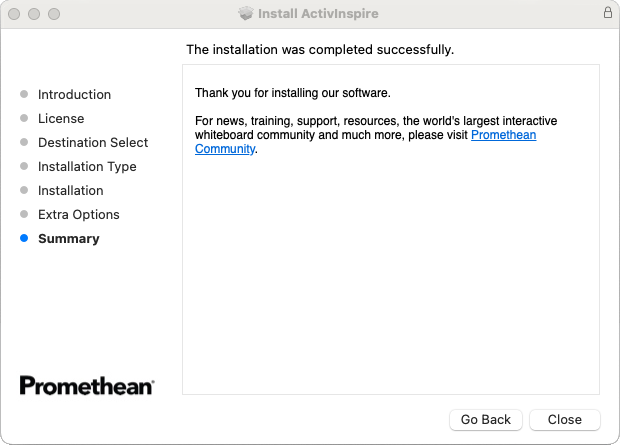Minimize the installer with the yellow button
Viewport: 620px width, 445px height.
35,14
